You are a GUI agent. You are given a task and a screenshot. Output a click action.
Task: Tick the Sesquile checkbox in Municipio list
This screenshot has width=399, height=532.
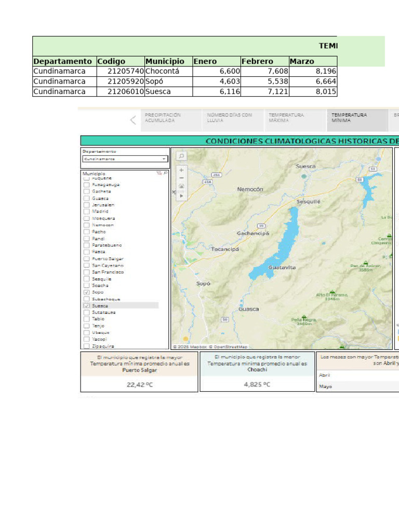87,279
